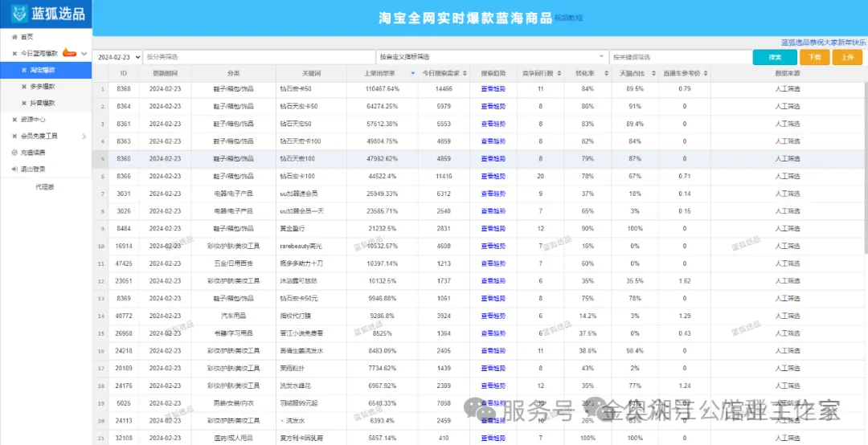Click the 按关键词筛选 input field

(x=679, y=57)
